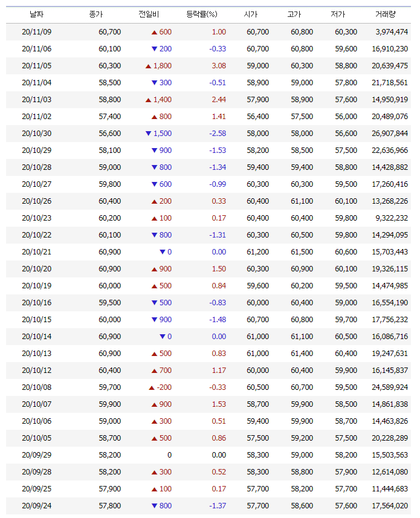
Task: Click low price 56,000
Action: pos(346,117)
